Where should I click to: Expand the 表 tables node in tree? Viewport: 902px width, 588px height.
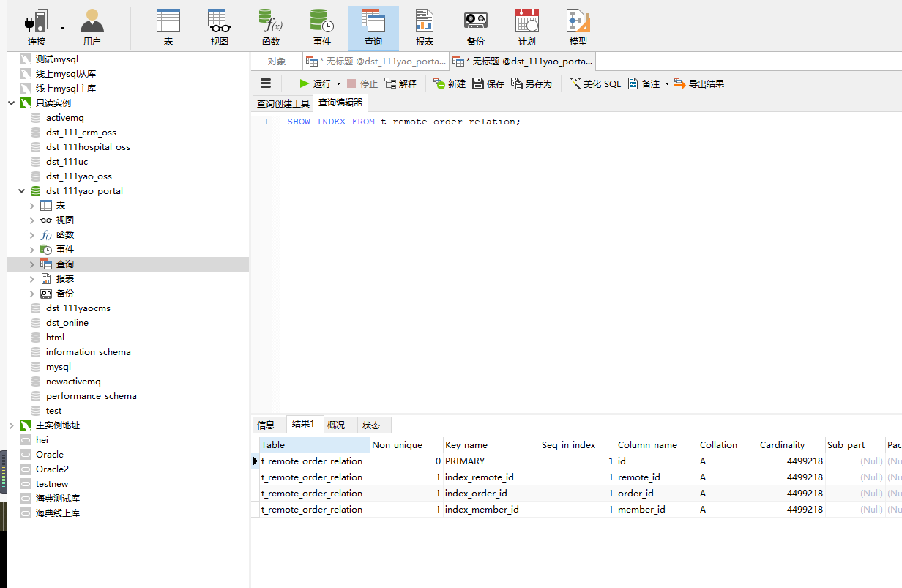pos(32,206)
